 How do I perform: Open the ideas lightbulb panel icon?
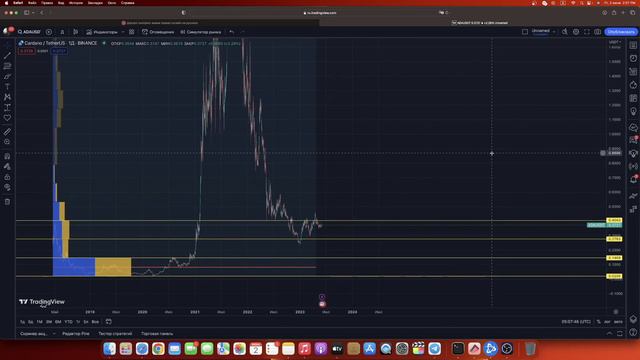[x=633, y=111]
